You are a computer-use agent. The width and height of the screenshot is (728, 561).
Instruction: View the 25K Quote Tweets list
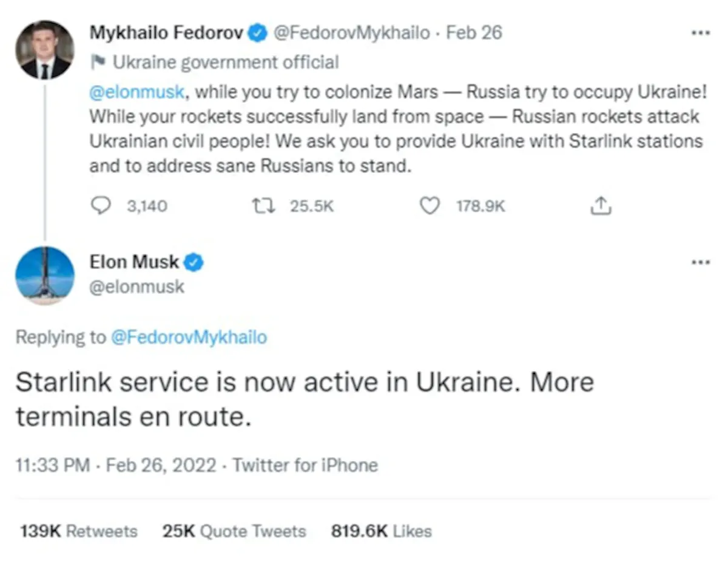[x=234, y=531]
